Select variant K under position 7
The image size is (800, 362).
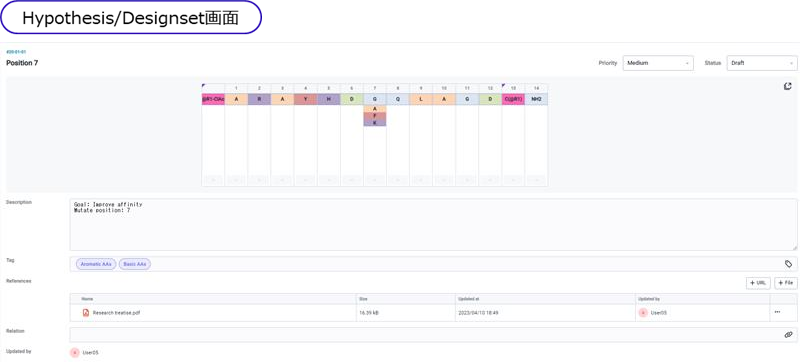pyautogui.click(x=375, y=123)
